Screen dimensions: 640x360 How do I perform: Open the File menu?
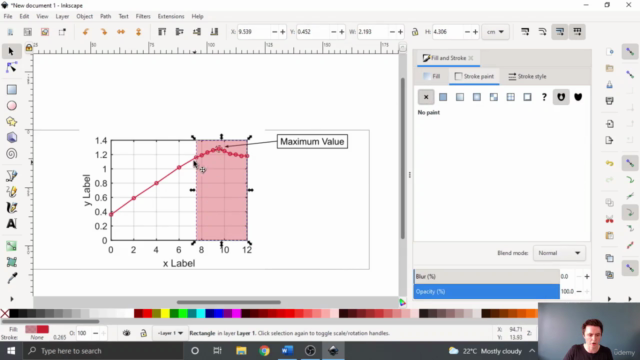[8, 16]
